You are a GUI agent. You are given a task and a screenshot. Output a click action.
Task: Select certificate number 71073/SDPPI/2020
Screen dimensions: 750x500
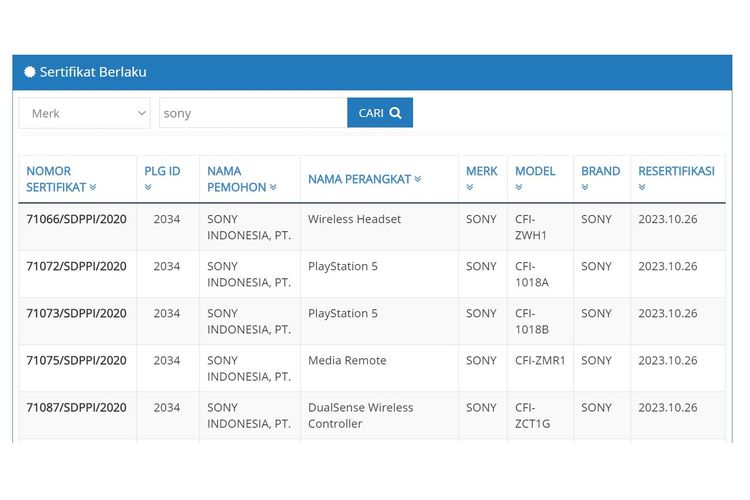point(77,313)
